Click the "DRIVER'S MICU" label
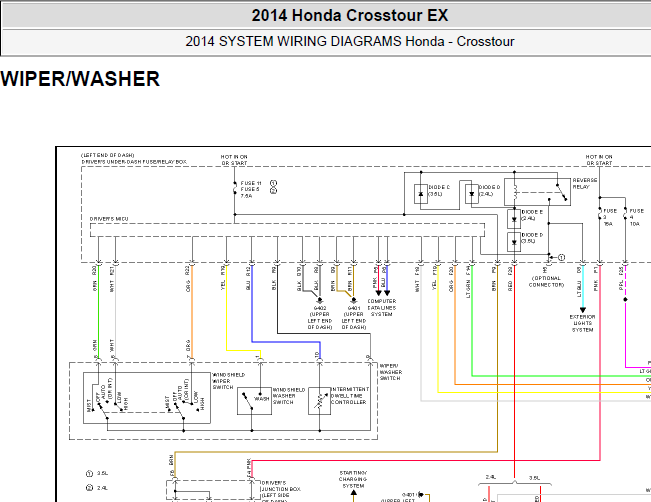Screen dimensions: 651x502 pyautogui.click(x=109, y=219)
